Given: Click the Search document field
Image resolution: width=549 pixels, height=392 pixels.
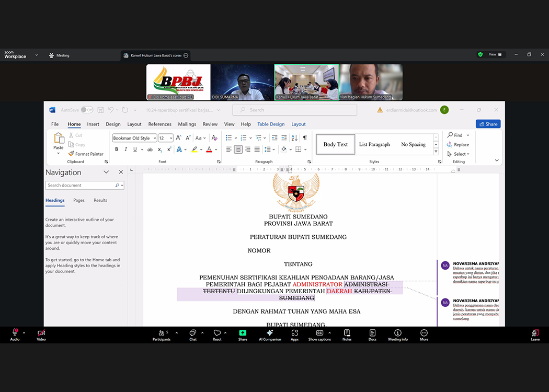Looking at the screenshot, I should coord(81,186).
